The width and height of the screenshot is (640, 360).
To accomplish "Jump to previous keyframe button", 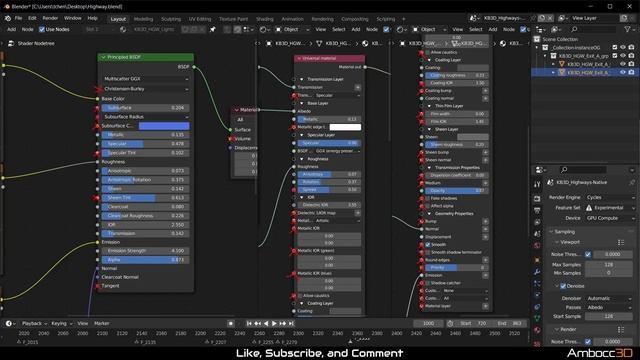I will pyautogui.click(x=258, y=323).
